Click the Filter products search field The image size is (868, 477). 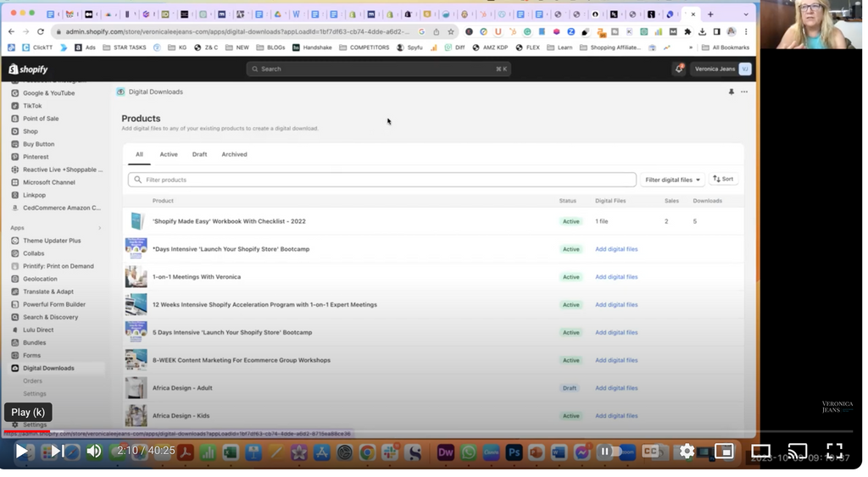[x=381, y=180]
